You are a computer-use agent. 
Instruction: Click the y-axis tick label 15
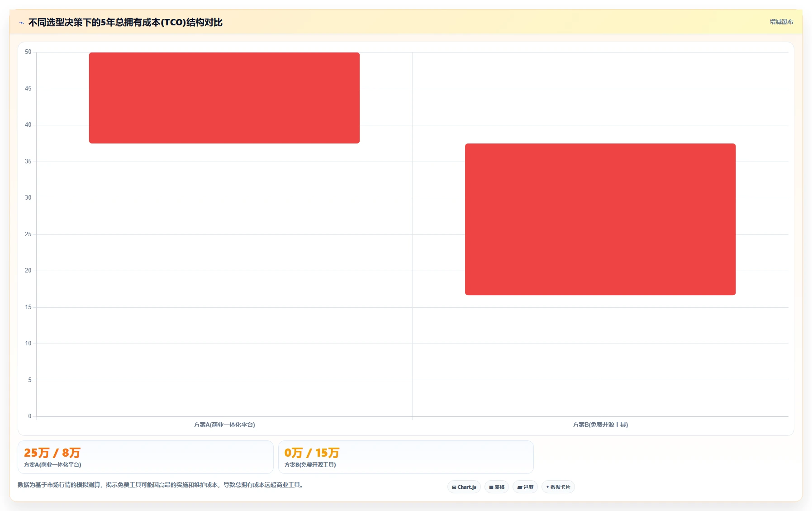(28, 307)
